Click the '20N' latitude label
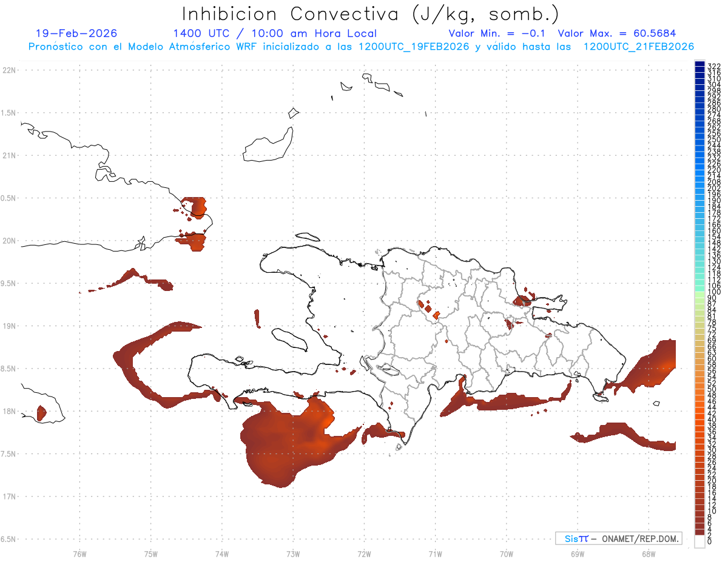Viewport: 728px width, 562px height. pos(8,241)
